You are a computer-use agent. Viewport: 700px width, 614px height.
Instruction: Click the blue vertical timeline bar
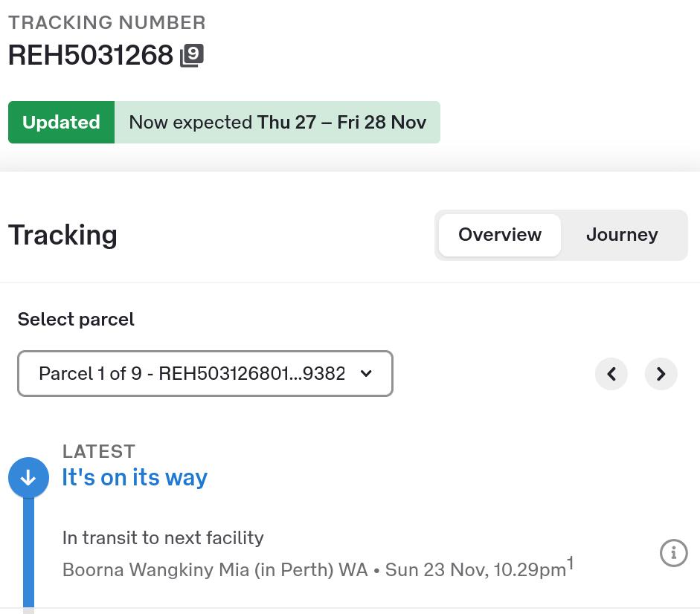click(28, 550)
